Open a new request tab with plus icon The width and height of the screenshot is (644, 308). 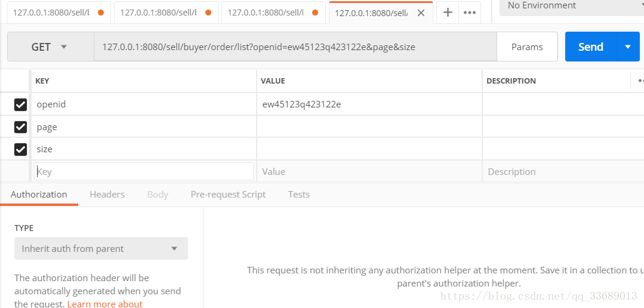click(x=448, y=13)
